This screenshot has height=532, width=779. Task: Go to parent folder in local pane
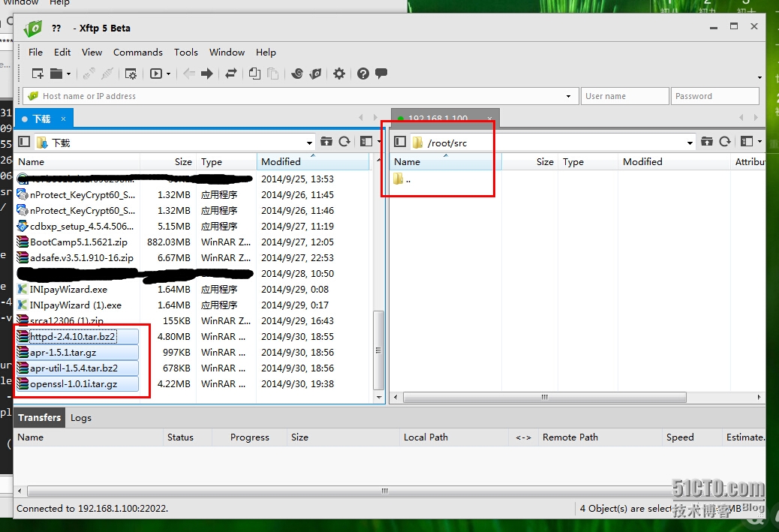[326, 142]
